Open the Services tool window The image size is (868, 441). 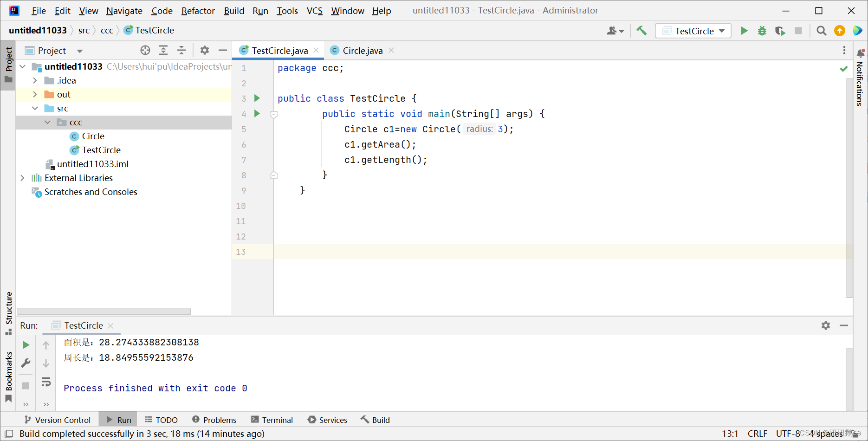[x=327, y=420]
